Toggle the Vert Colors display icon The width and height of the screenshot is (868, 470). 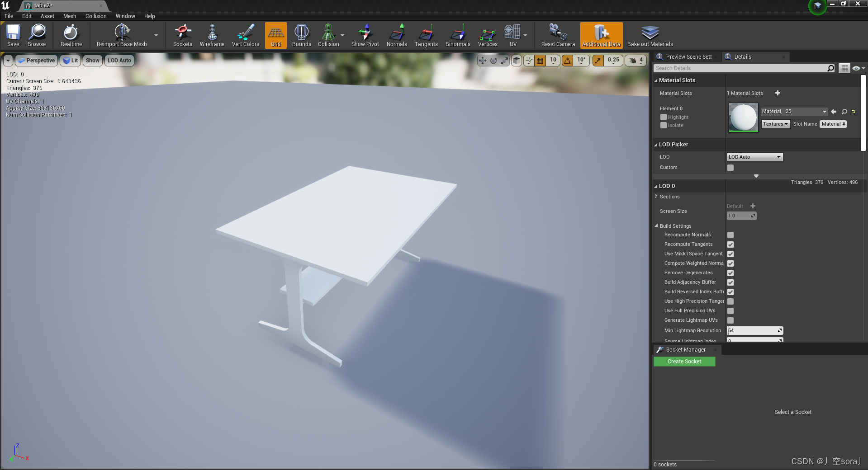click(245, 35)
